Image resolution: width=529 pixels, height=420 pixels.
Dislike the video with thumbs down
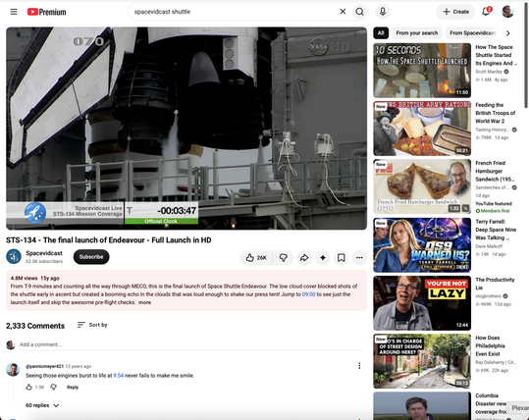click(x=283, y=258)
